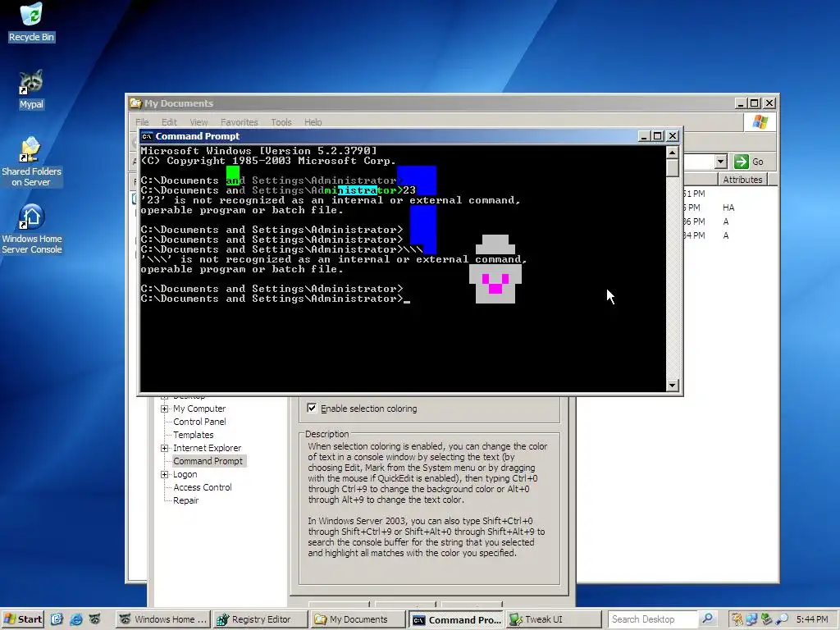
Task: Open the File menu in My Documents
Action: (x=142, y=122)
